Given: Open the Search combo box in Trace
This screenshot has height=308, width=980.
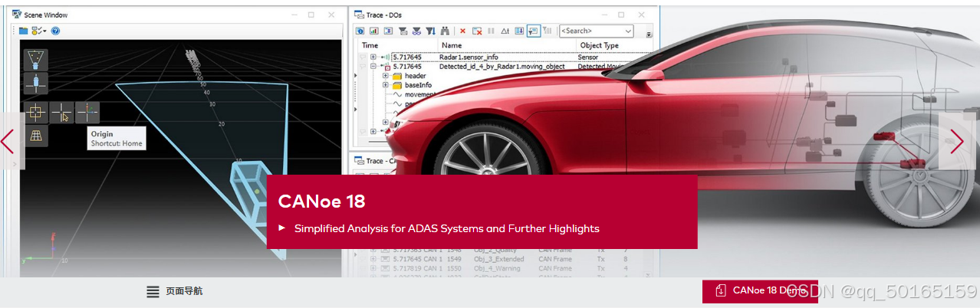Looking at the screenshot, I should (596, 31).
